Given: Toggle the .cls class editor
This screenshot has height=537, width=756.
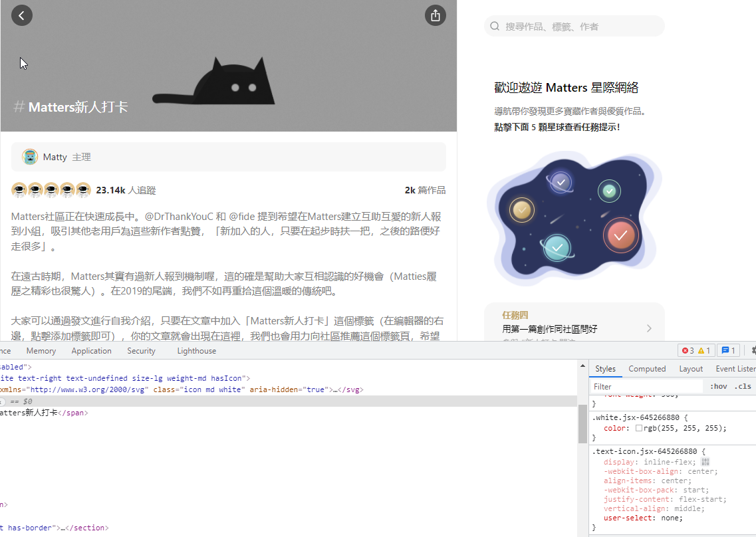Looking at the screenshot, I should click(x=743, y=386).
